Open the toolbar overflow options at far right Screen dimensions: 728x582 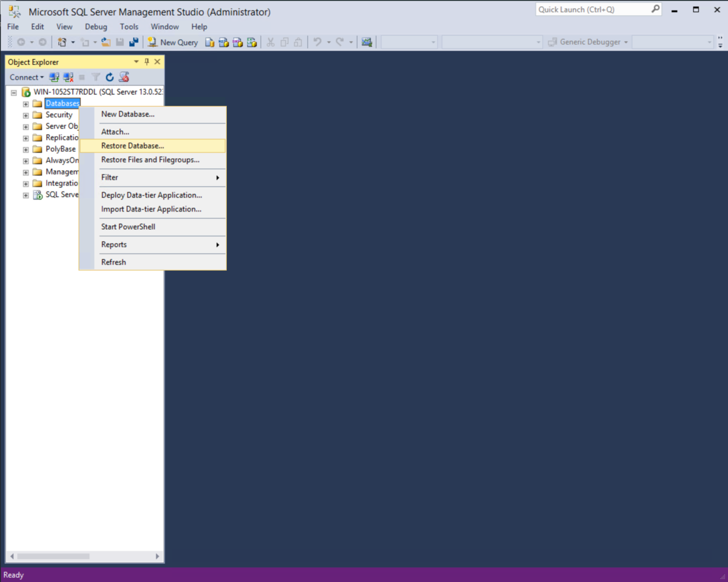720,42
